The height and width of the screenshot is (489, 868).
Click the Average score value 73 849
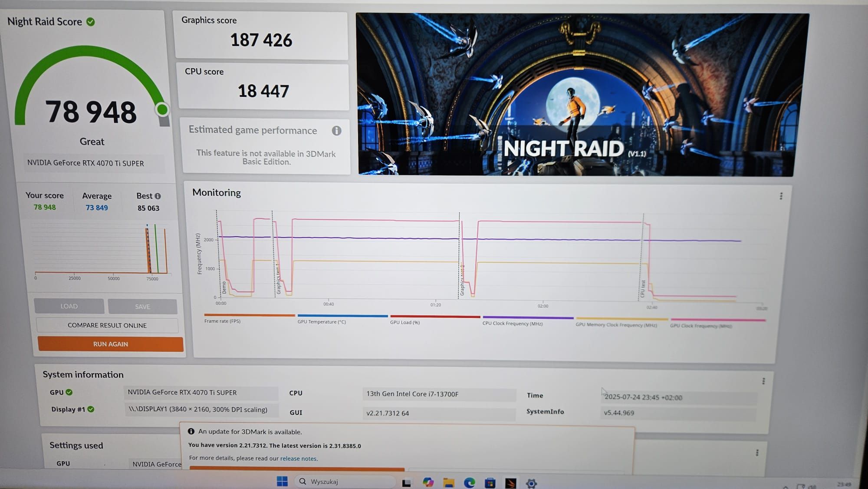[97, 208]
